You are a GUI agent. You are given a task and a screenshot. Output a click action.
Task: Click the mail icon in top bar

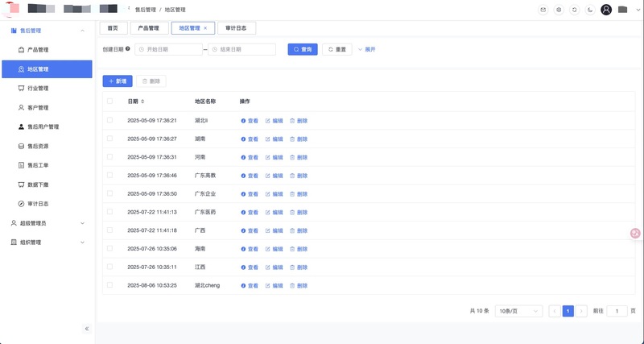click(x=543, y=10)
